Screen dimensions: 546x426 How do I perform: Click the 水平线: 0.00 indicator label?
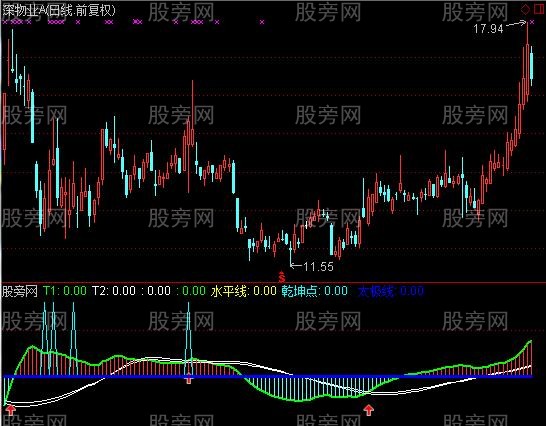243,291
